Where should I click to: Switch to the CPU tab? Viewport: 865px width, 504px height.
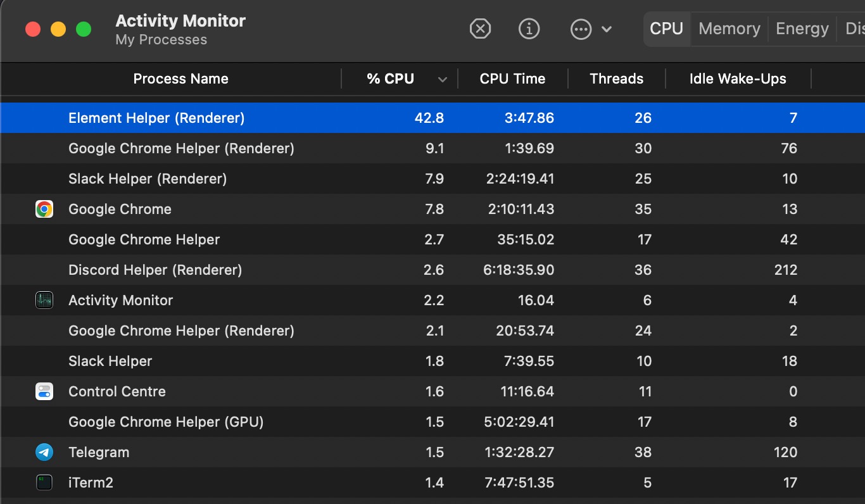(x=667, y=29)
